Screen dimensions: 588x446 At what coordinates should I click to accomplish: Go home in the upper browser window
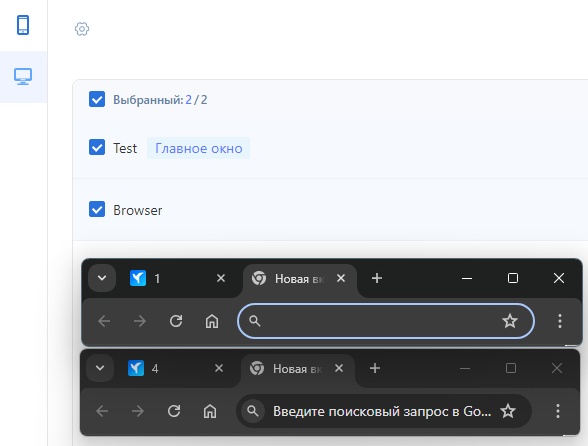[x=212, y=321]
